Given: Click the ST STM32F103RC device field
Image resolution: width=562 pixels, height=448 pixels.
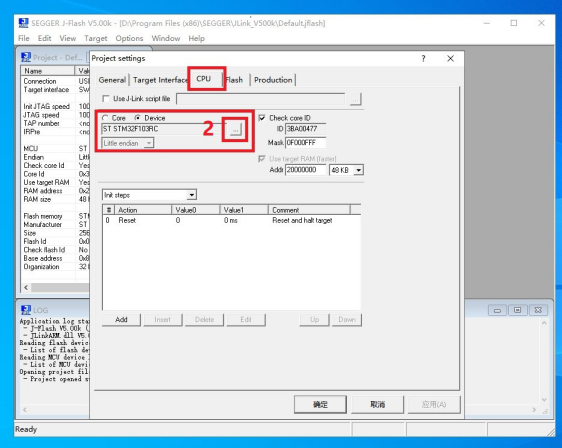Looking at the screenshot, I should [x=165, y=129].
